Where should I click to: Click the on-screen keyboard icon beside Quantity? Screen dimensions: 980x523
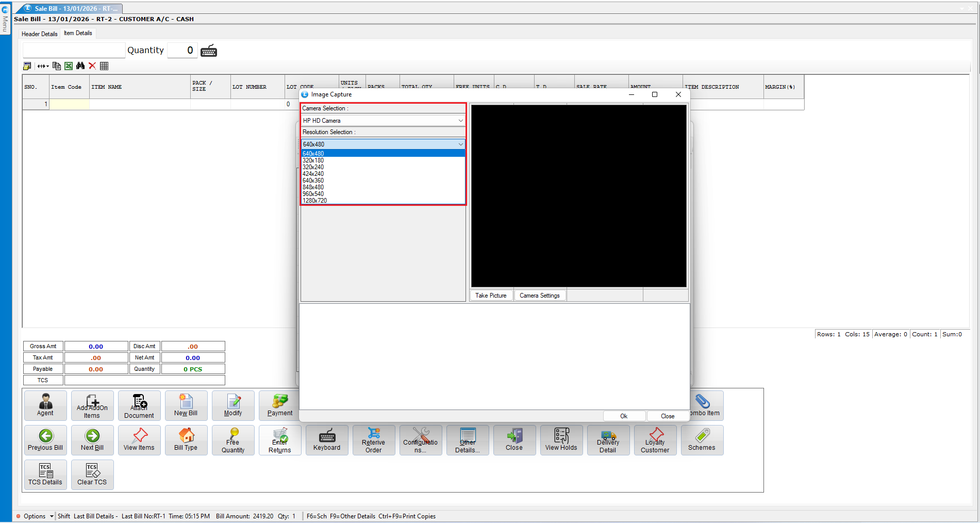pos(209,51)
